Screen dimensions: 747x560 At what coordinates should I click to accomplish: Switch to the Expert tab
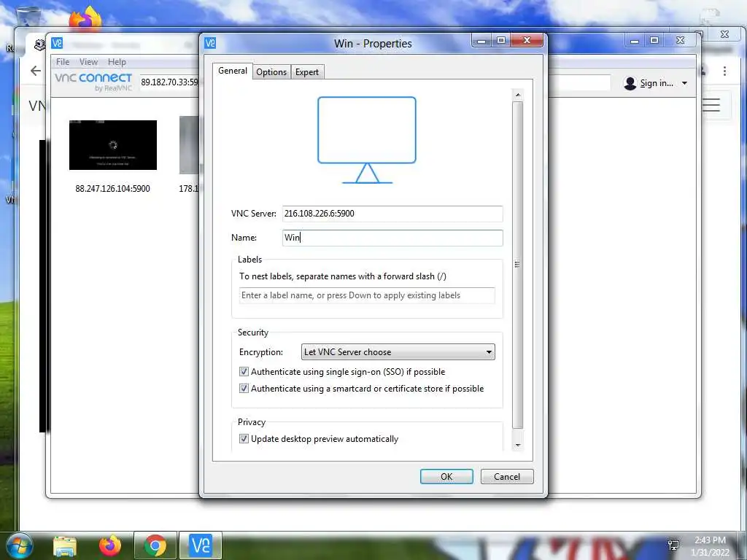click(307, 72)
